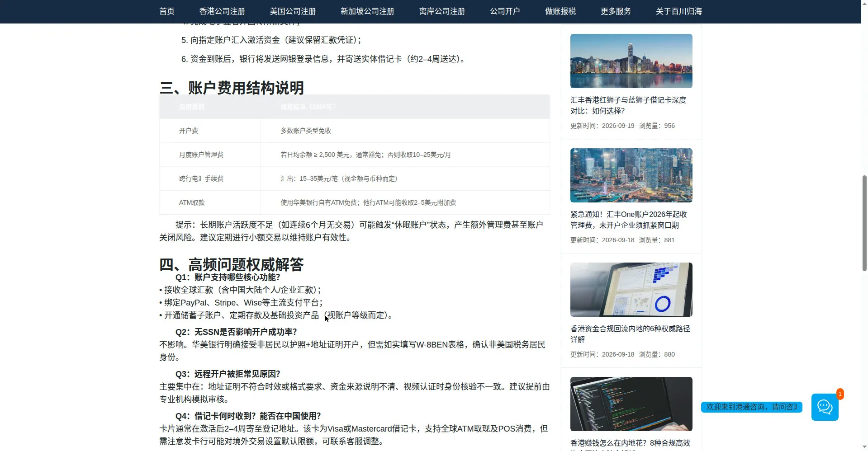This screenshot has width=868, height=451.
Task: Select 做账报税 from the navigation
Action: tap(560, 11)
